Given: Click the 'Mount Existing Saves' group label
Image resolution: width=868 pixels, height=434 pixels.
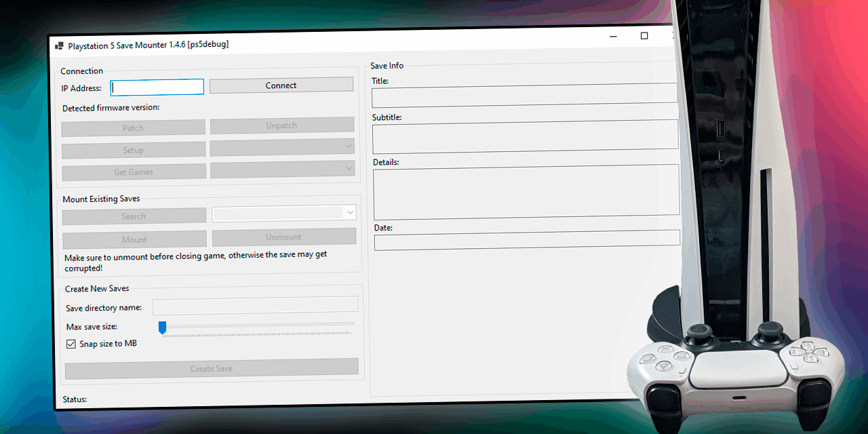Looking at the screenshot, I should 102,199.
